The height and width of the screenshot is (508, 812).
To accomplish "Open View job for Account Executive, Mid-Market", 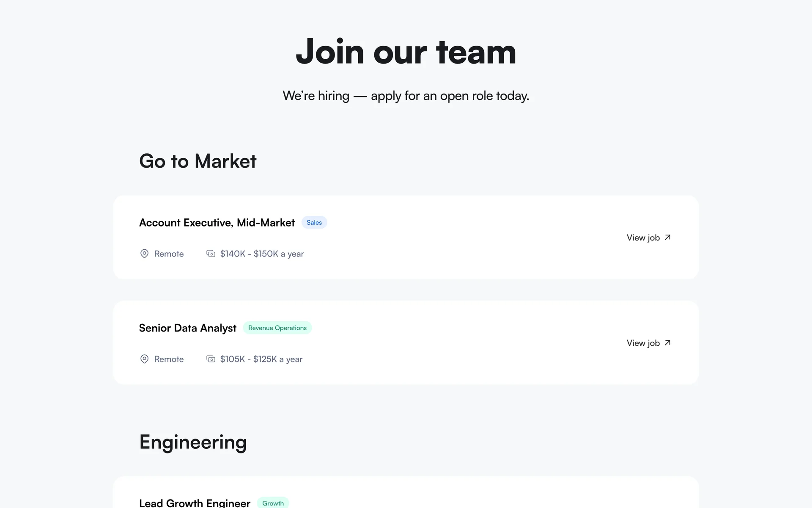I will 643,237.
